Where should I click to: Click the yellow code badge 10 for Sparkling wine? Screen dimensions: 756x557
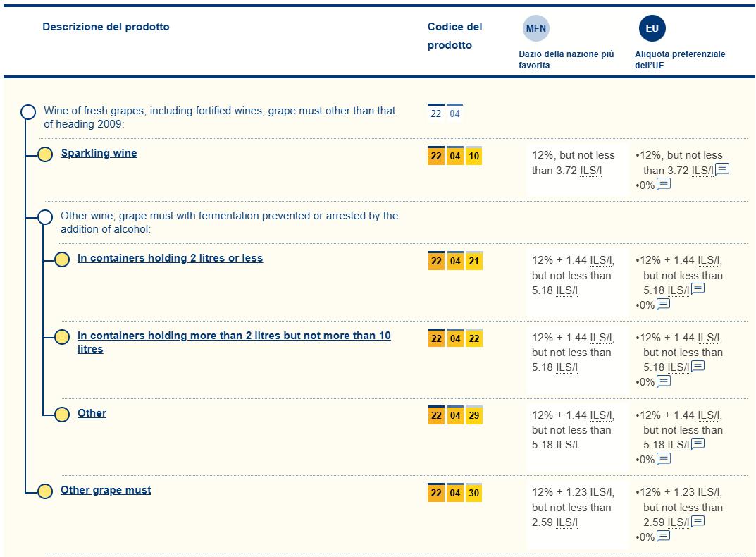tap(473, 156)
